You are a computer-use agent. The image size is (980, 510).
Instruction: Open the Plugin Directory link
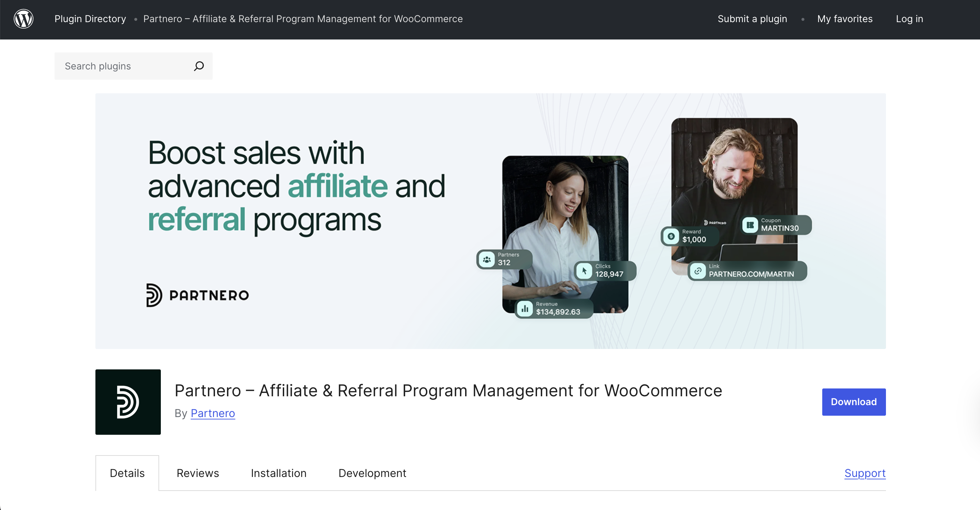[90, 19]
